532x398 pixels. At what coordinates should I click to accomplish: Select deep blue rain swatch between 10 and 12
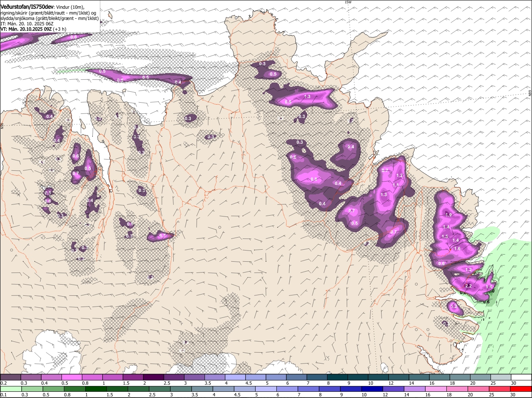pyautogui.click(x=372, y=389)
